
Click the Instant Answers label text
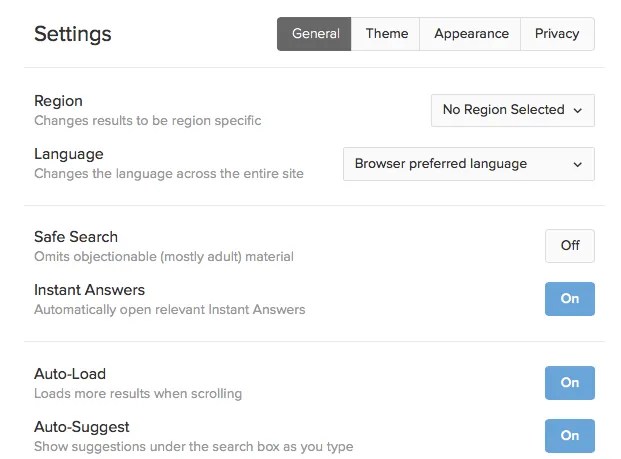coord(89,290)
